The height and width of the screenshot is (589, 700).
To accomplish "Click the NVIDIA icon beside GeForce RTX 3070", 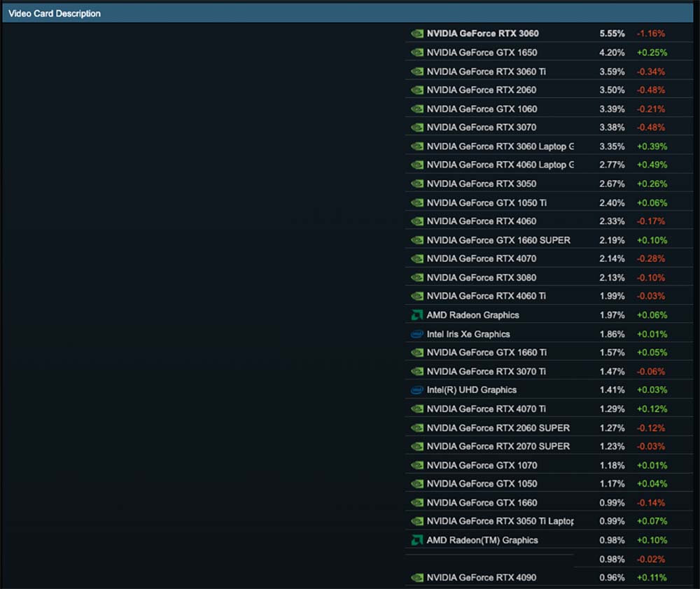I will click(417, 127).
